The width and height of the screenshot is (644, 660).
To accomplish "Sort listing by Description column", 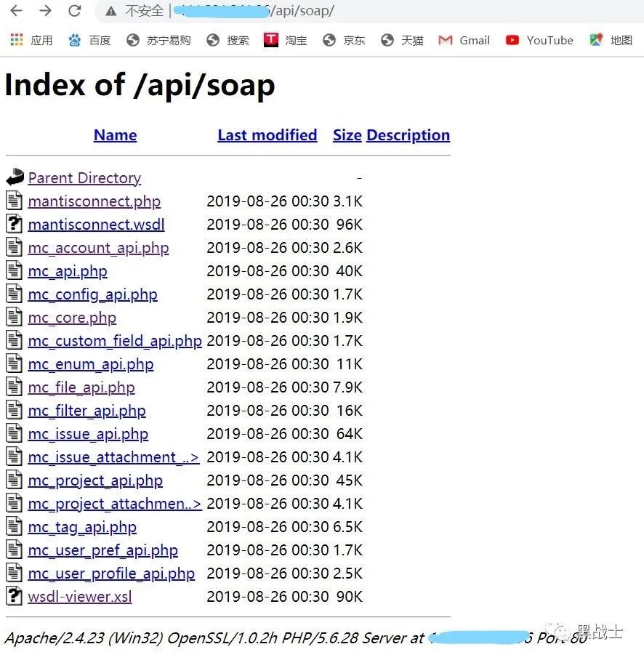I will click(408, 135).
